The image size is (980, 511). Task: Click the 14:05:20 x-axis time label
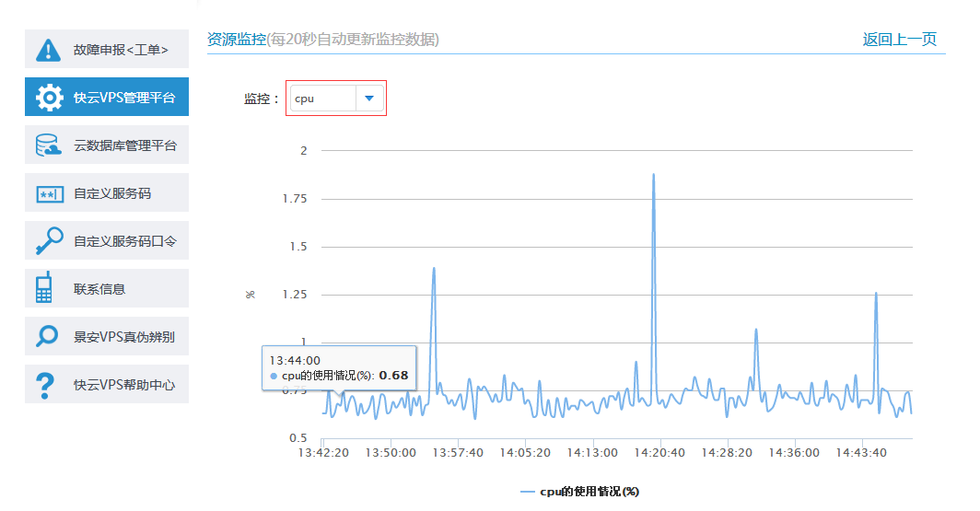click(523, 453)
